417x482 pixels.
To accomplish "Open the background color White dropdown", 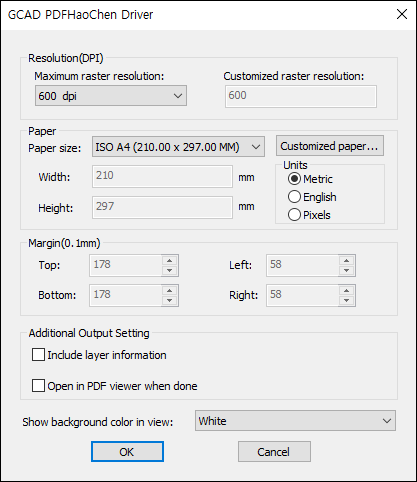I will (295, 421).
